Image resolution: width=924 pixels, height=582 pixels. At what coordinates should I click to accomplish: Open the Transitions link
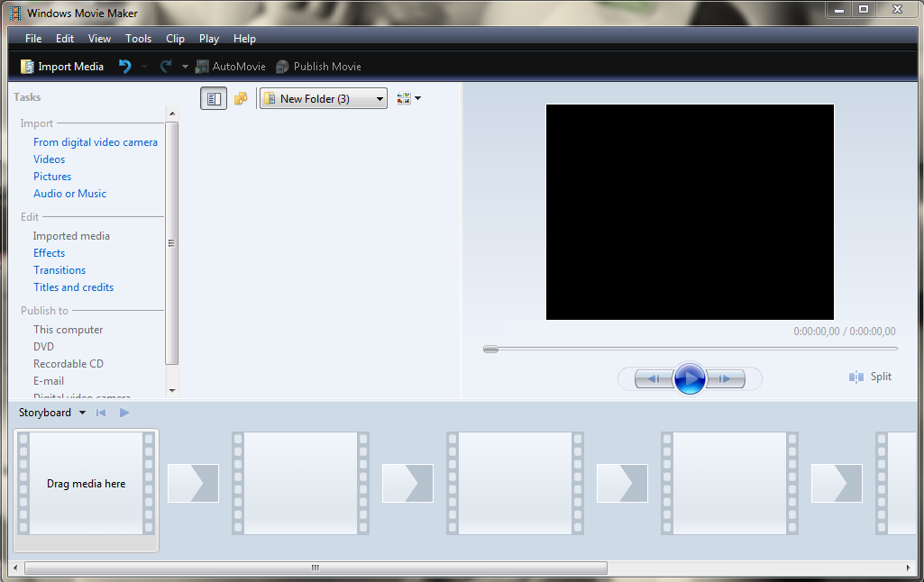[59, 269]
